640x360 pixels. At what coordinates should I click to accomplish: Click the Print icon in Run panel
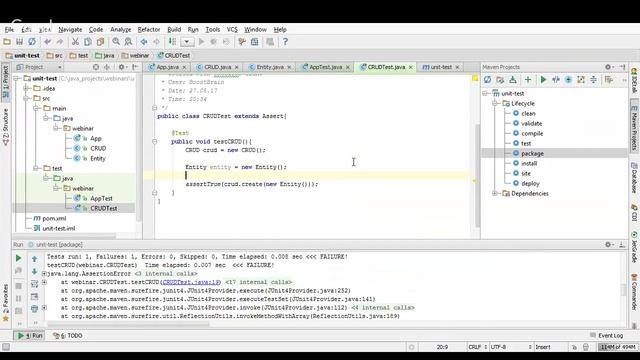click(x=35, y=309)
